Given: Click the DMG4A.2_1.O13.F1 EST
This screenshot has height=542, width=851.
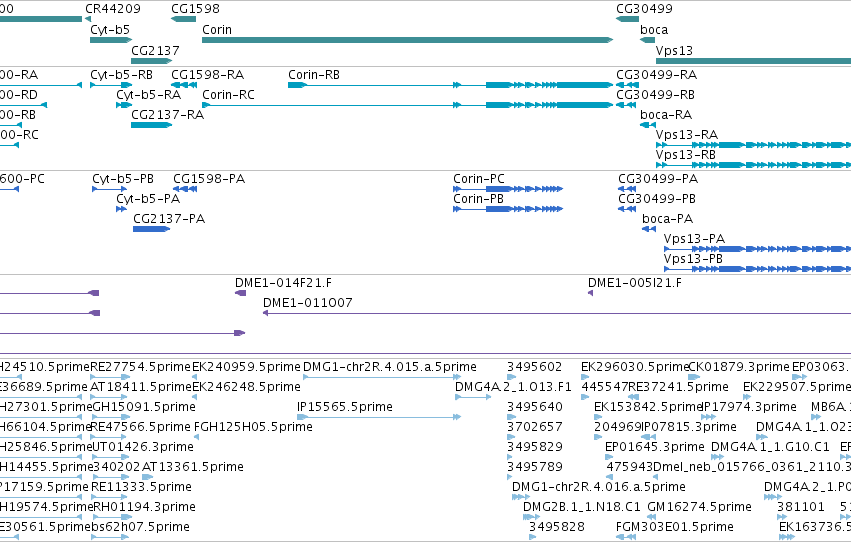Looking at the screenshot, I should (x=473, y=397).
